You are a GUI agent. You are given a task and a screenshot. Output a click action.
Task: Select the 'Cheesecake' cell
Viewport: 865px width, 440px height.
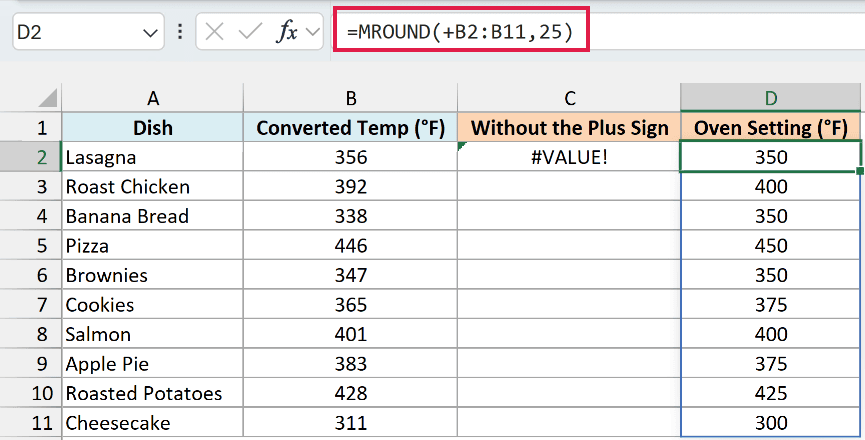coord(152,422)
